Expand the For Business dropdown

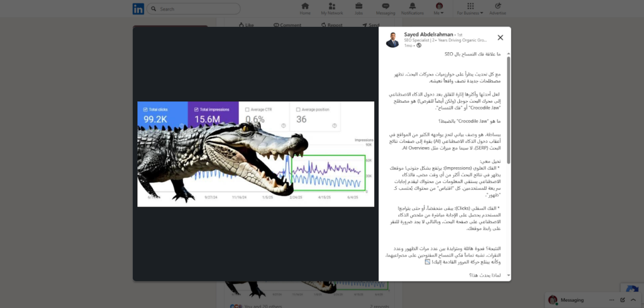click(x=470, y=9)
